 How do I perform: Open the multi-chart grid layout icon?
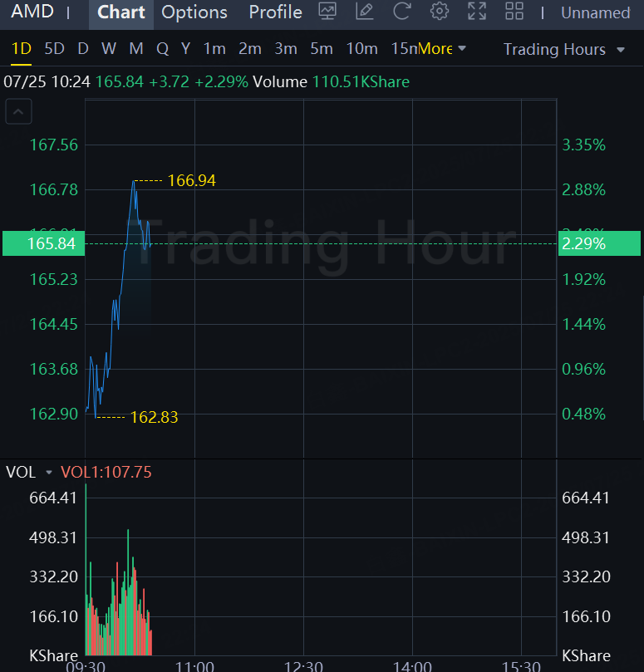(514, 11)
